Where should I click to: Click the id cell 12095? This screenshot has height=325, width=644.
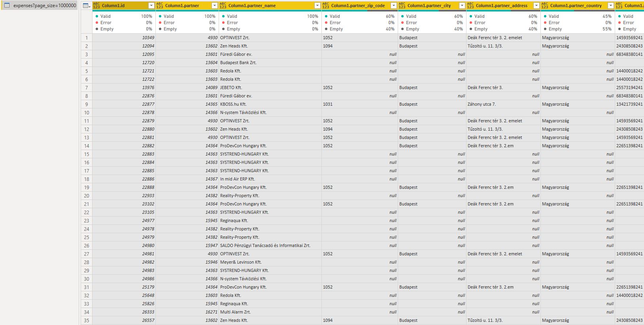[124, 54]
